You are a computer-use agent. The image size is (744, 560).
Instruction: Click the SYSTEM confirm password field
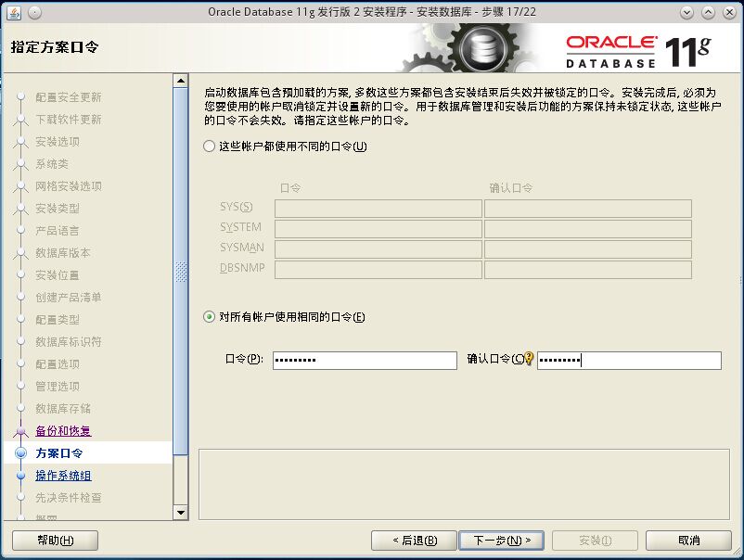(x=588, y=229)
